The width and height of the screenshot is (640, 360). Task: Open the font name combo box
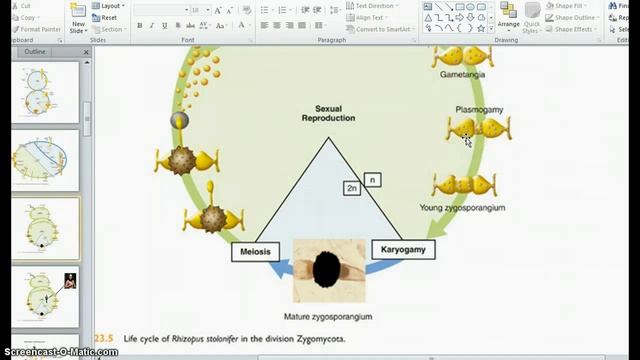(x=162, y=10)
